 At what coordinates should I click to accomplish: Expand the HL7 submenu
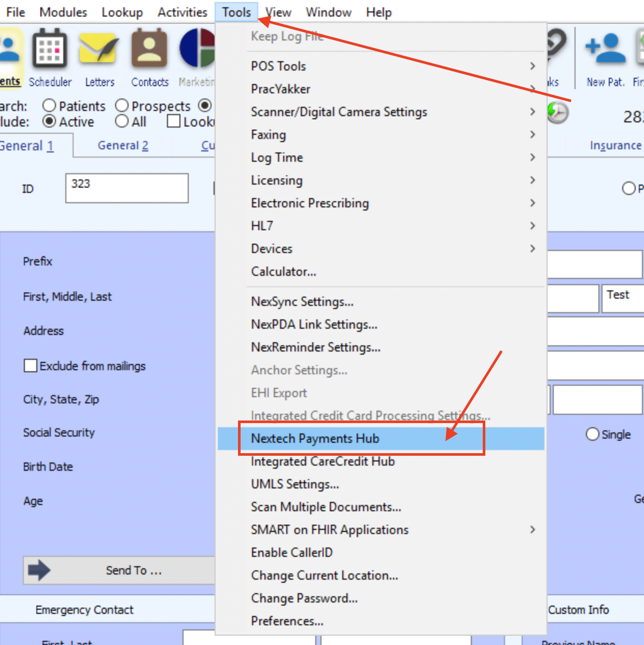[381, 226]
